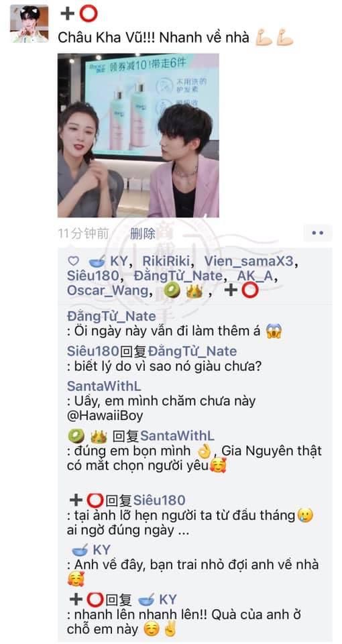Open SantaWithL commenter profile

(x=104, y=387)
